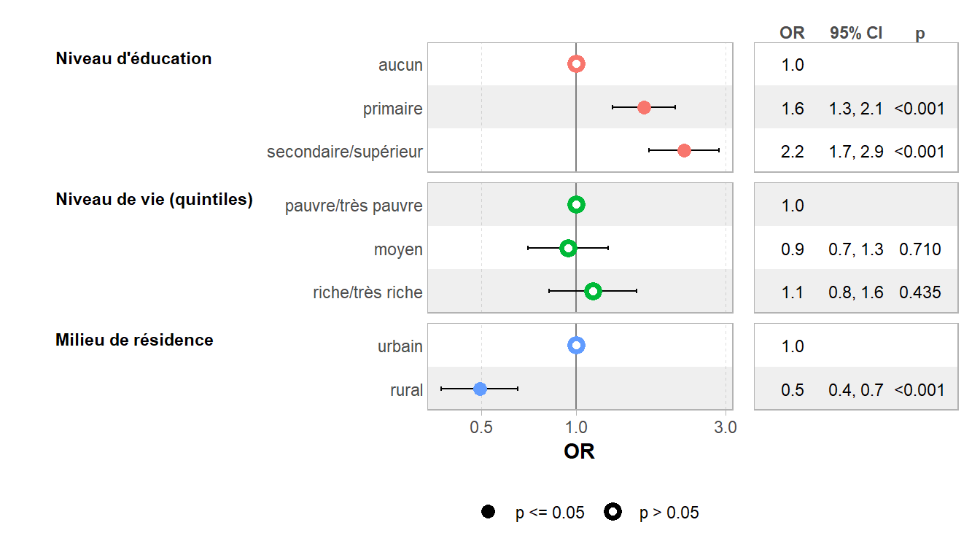The width and height of the screenshot is (980, 560).
Task: Click the Milieu de résidence heading
Action: tap(134, 340)
